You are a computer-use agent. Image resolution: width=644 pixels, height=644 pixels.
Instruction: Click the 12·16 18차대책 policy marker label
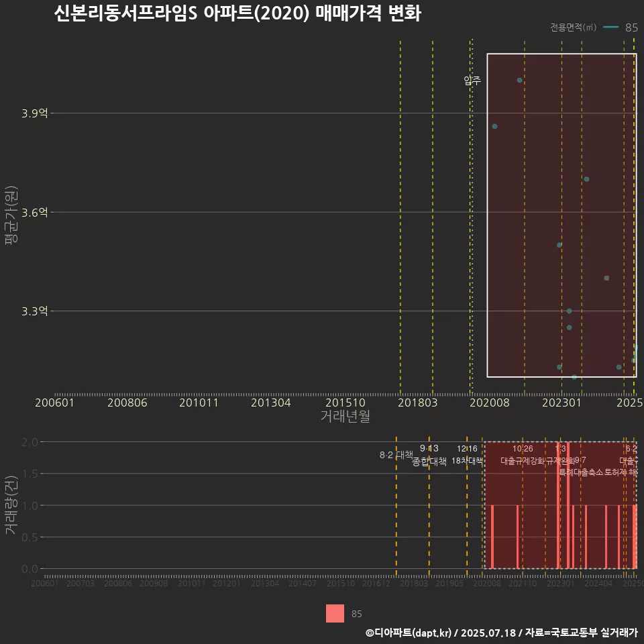(x=467, y=455)
